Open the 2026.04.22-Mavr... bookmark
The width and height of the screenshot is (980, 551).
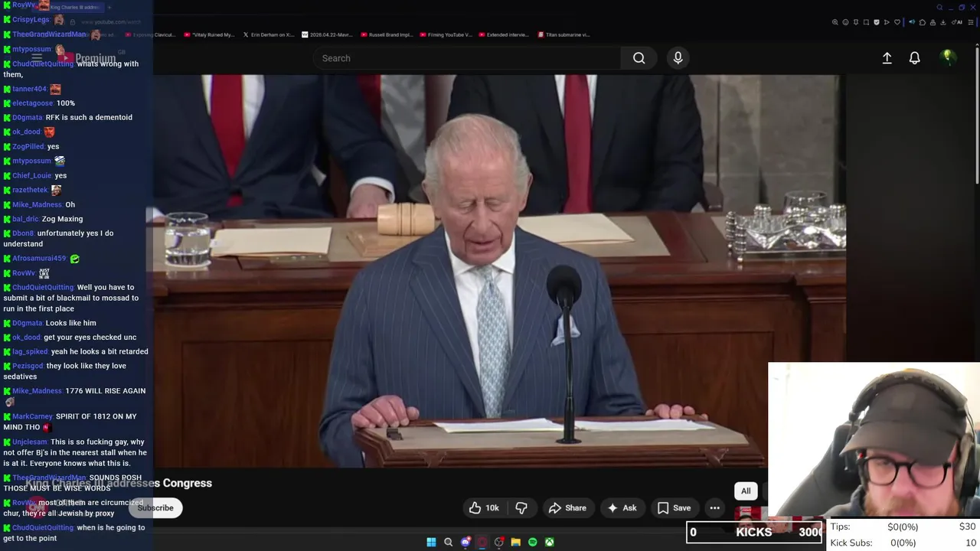[x=328, y=34]
